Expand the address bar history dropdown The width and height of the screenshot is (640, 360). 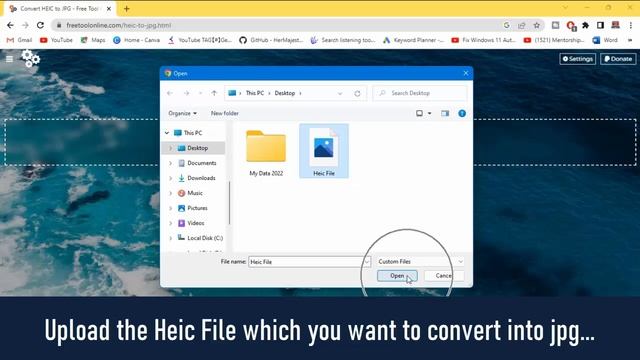340,93
